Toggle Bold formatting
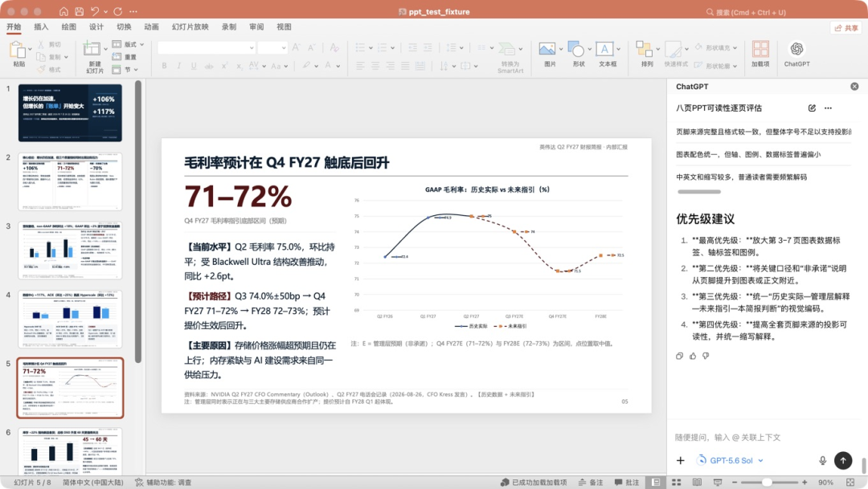Viewport: 868px width, 489px height. [x=165, y=66]
